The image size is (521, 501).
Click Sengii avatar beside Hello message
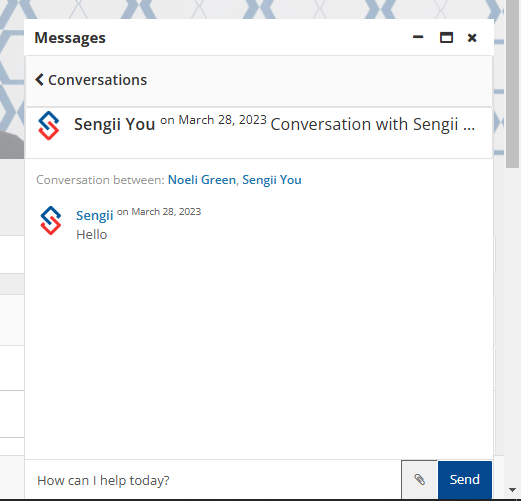tap(51, 220)
